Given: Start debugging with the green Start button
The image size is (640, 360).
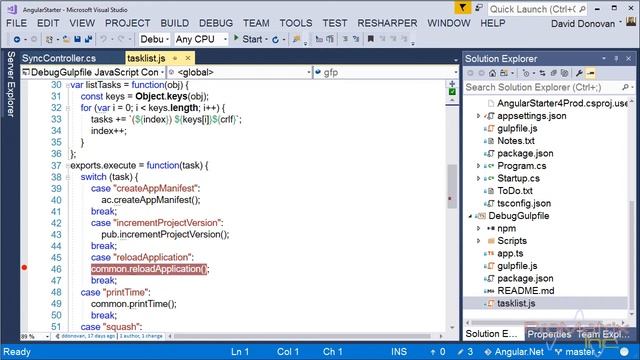Looking at the screenshot, I should [x=248, y=39].
